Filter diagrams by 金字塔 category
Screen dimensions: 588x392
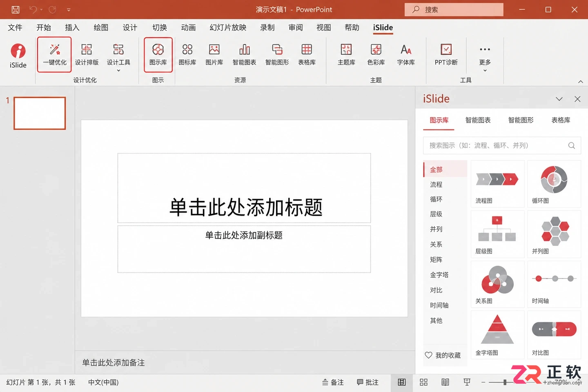click(x=439, y=275)
